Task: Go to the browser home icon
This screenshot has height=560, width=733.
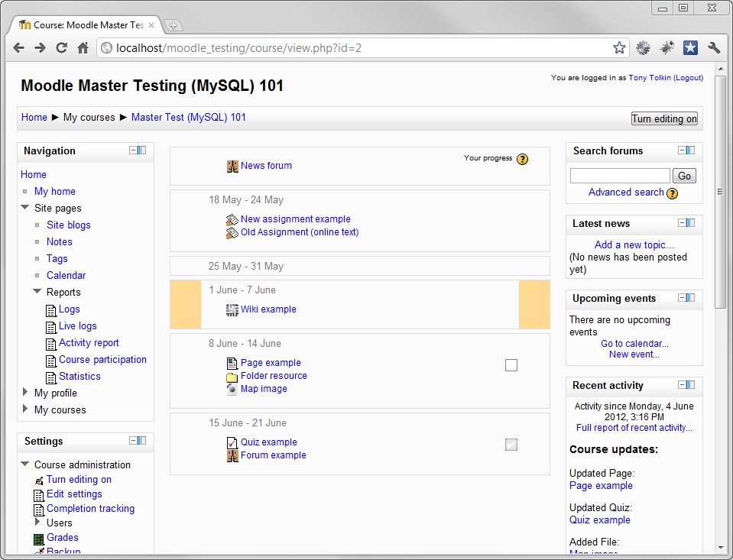Action: (83, 47)
